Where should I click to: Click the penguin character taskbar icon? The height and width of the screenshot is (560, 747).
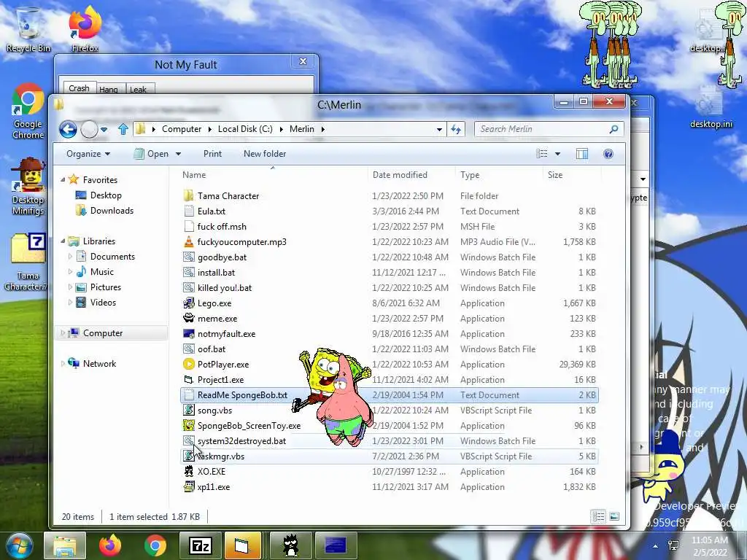point(290,545)
